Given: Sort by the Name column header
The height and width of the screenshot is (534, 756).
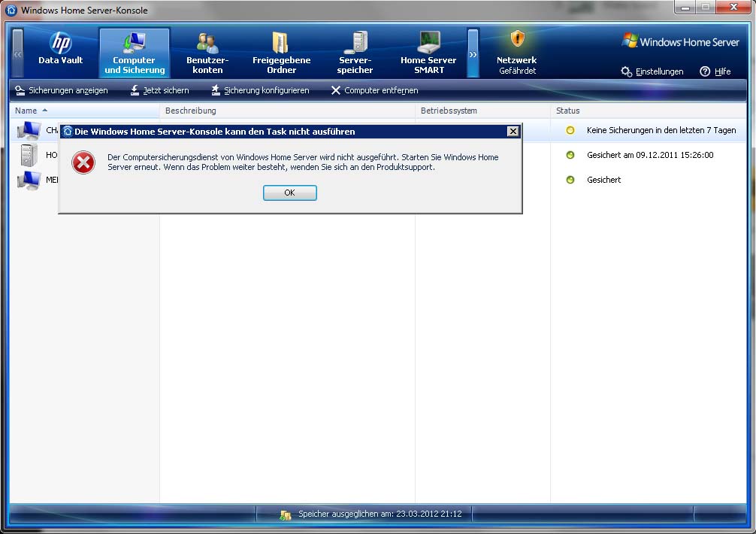Looking at the screenshot, I should coord(84,111).
